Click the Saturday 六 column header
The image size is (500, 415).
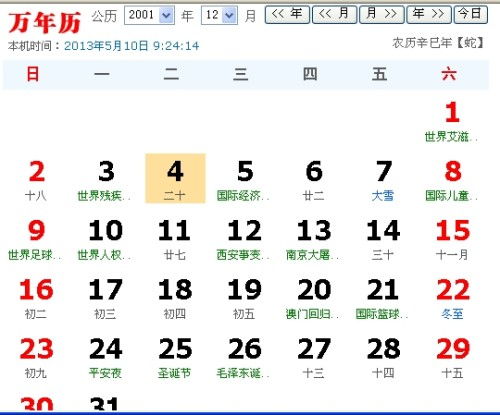[449, 74]
